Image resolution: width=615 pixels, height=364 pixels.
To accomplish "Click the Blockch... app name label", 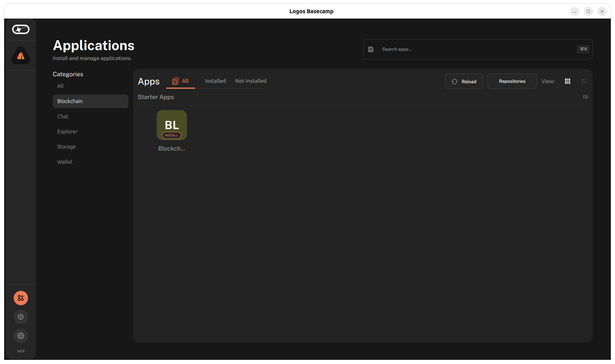I will (x=172, y=149).
